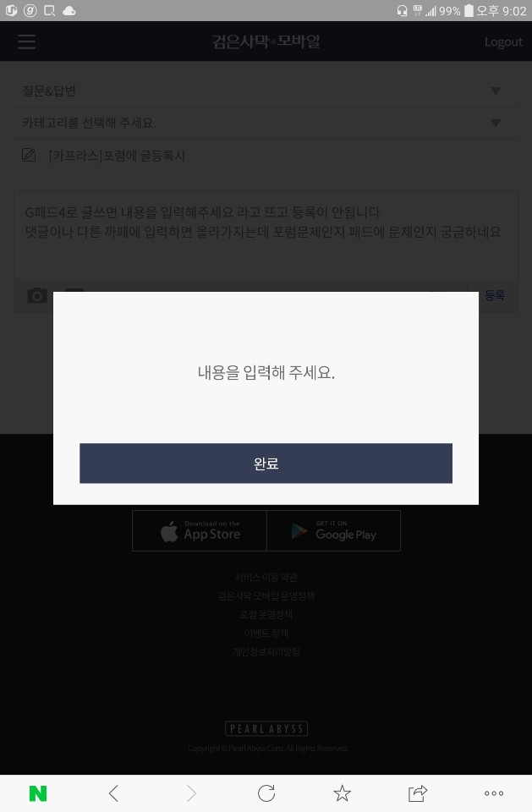Bookmark the page with star icon
Viewport: 532px width, 812px height.
tap(342, 793)
